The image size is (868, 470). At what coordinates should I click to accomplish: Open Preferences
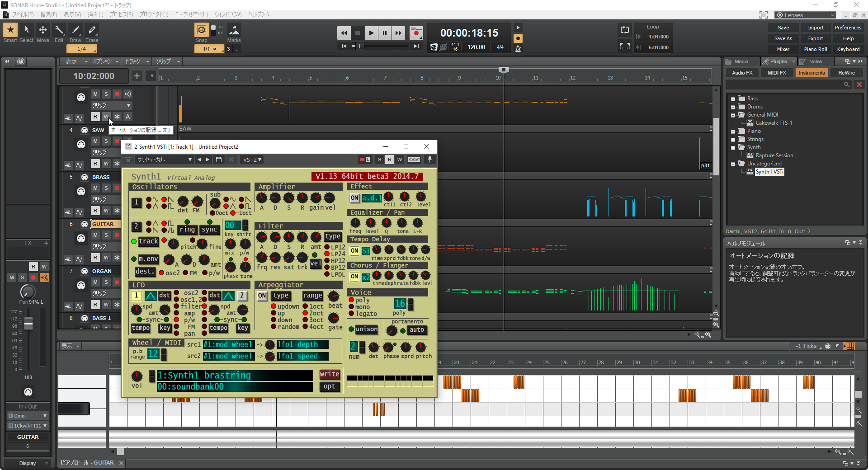tap(848, 28)
